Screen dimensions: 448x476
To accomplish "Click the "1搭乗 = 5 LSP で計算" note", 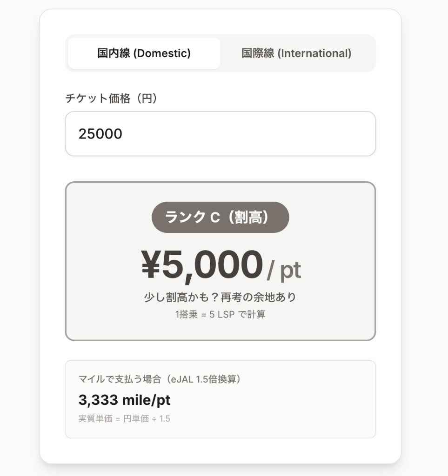I will [x=220, y=315].
